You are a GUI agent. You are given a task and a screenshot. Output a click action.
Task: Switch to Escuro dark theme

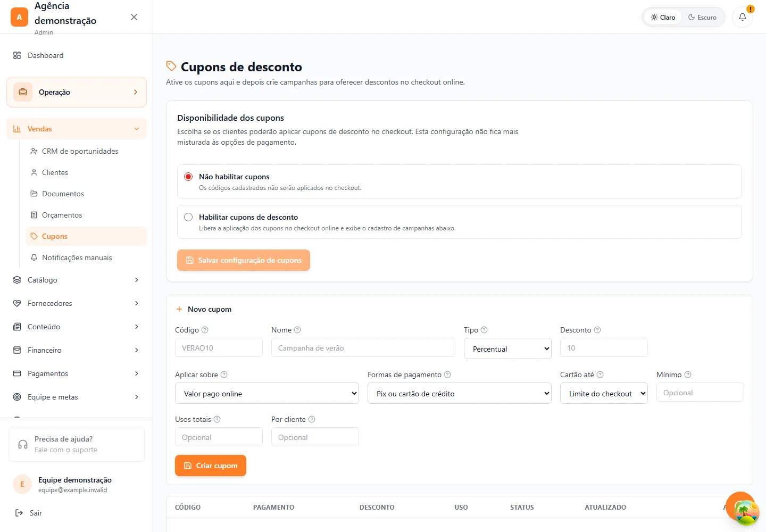(x=702, y=17)
